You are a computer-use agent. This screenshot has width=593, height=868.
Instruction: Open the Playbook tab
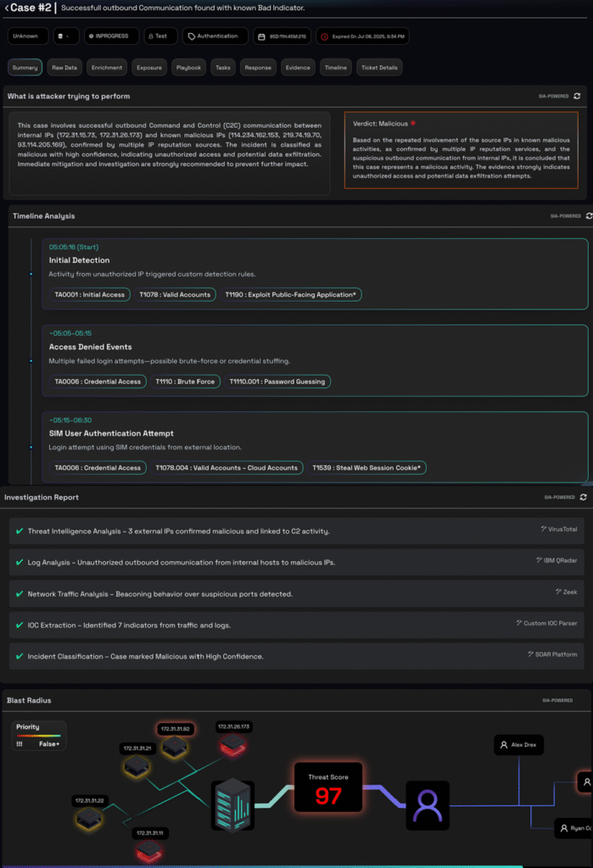(188, 67)
